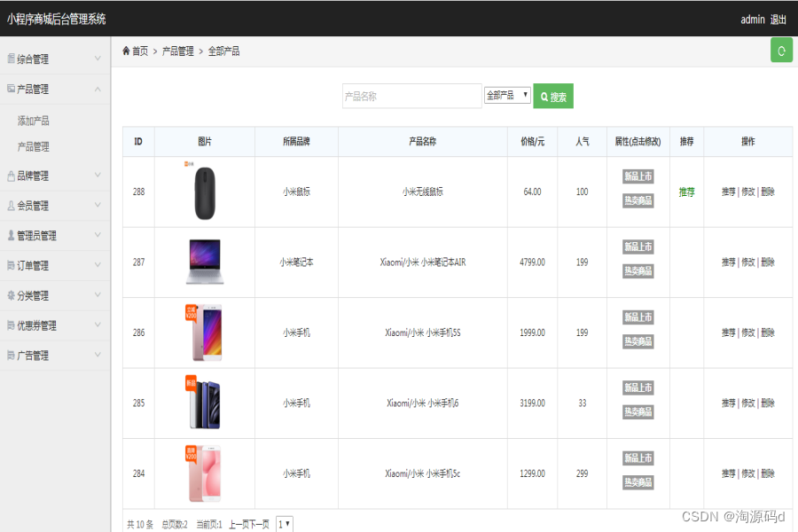Toggle 热卖商品 tag for product 288

point(638,200)
